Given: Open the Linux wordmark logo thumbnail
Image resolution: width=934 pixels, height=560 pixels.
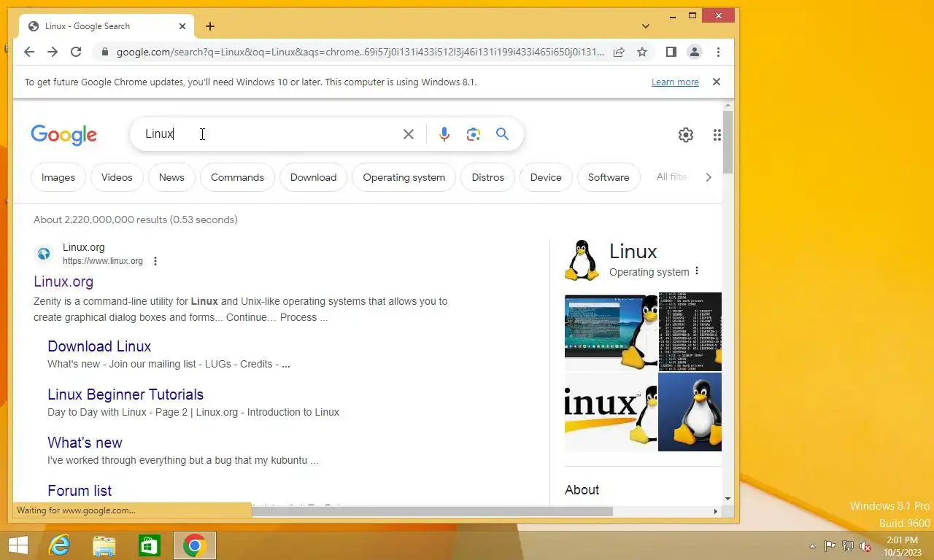Looking at the screenshot, I should (611, 412).
